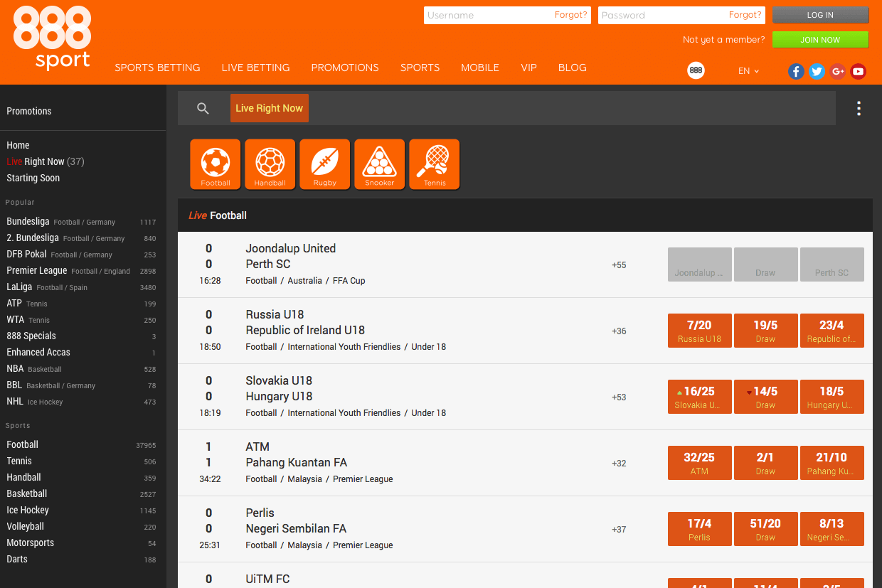Click the Username input field
This screenshot has height=588, width=882.
tap(488, 15)
